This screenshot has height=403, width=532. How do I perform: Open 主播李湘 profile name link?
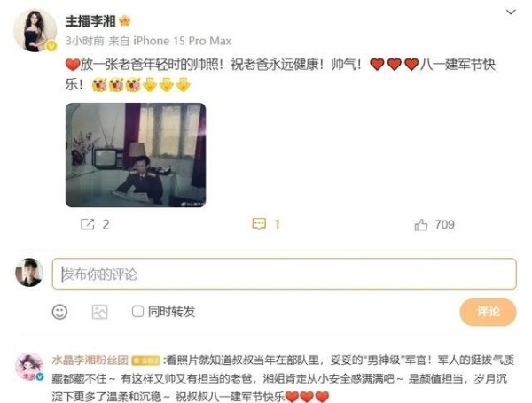pyautogui.click(x=90, y=21)
